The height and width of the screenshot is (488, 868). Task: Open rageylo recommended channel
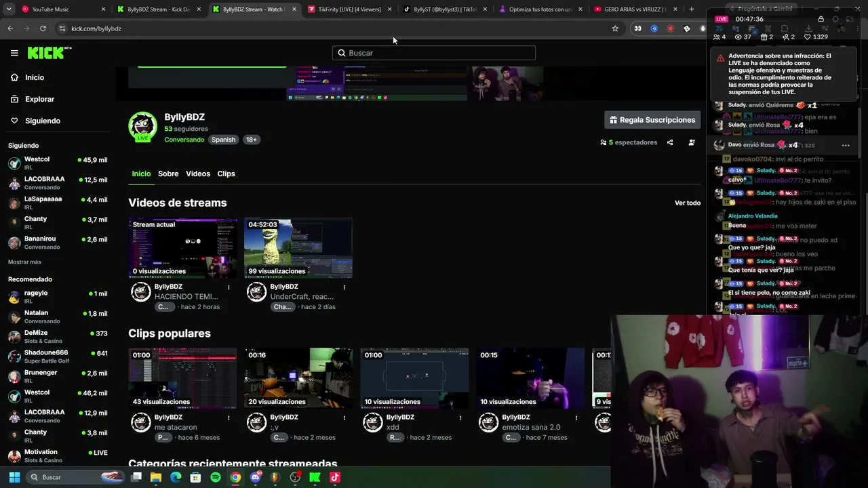[58, 297]
